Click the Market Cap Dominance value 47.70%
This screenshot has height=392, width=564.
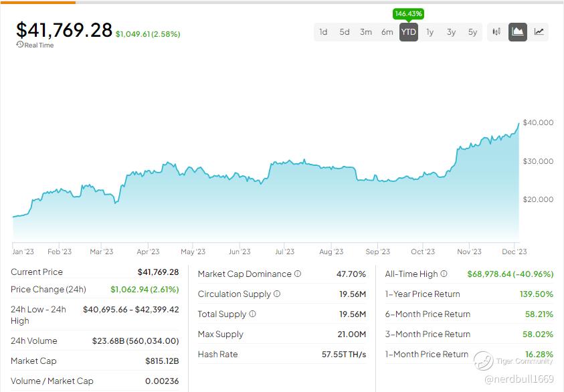tap(351, 274)
